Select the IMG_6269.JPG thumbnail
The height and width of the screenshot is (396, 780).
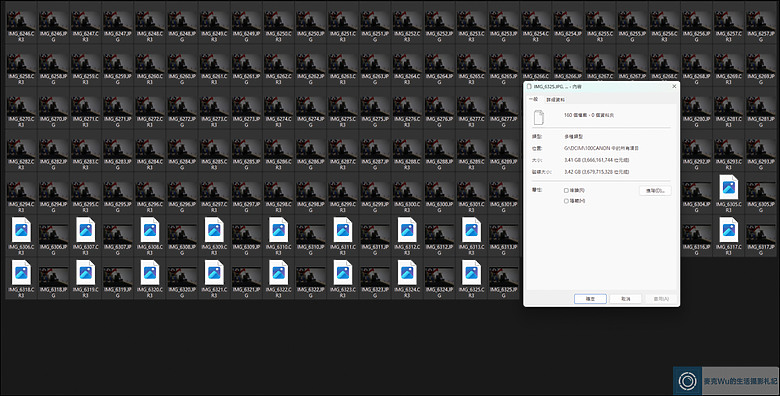pyautogui.click(x=761, y=64)
